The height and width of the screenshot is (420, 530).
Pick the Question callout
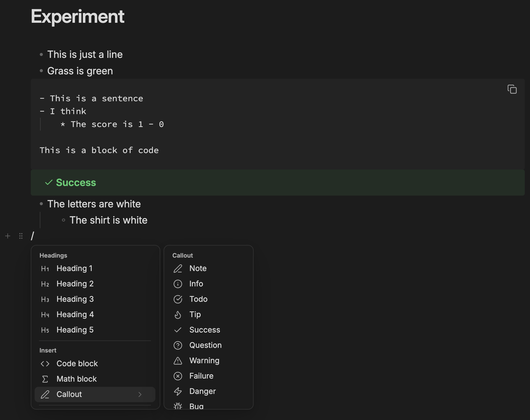(x=208, y=345)
